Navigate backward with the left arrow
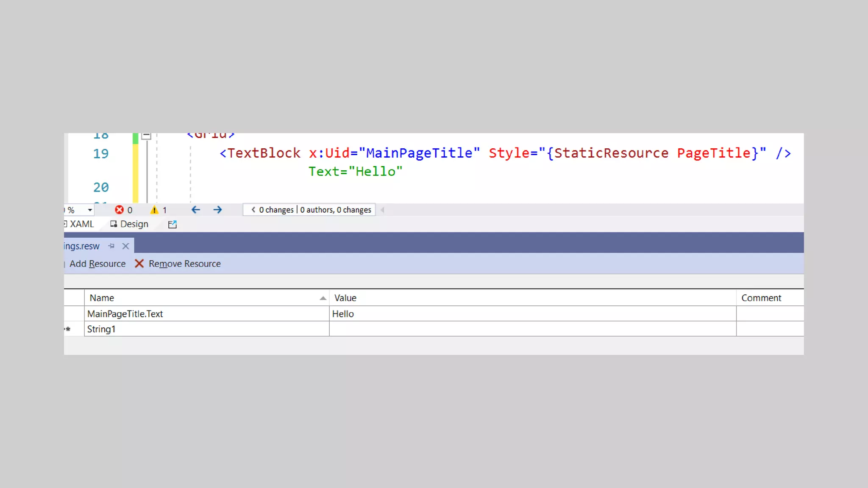This screenshot has height=488, width=868. [195, 210]
